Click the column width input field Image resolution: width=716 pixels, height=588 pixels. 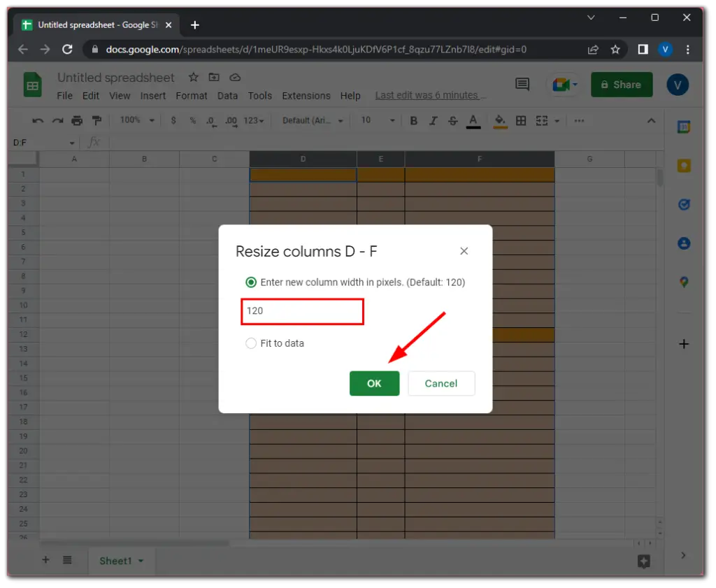[303, 310]
